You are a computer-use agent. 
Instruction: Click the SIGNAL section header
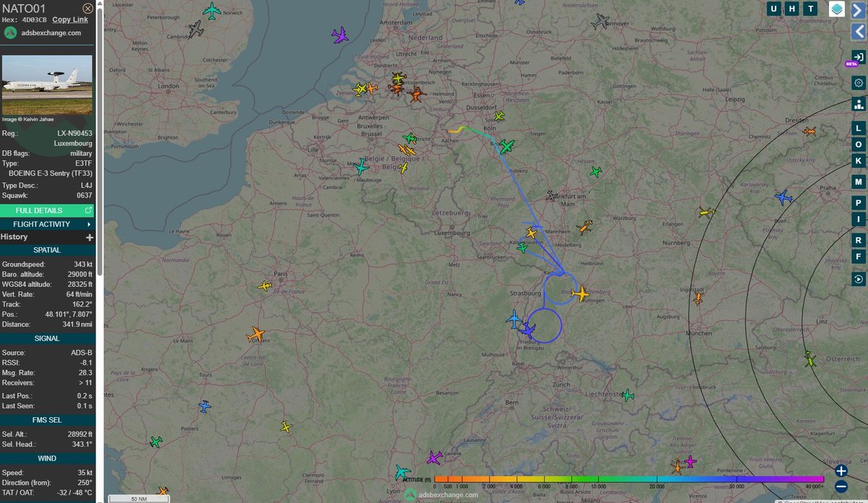tap(47, 338)
